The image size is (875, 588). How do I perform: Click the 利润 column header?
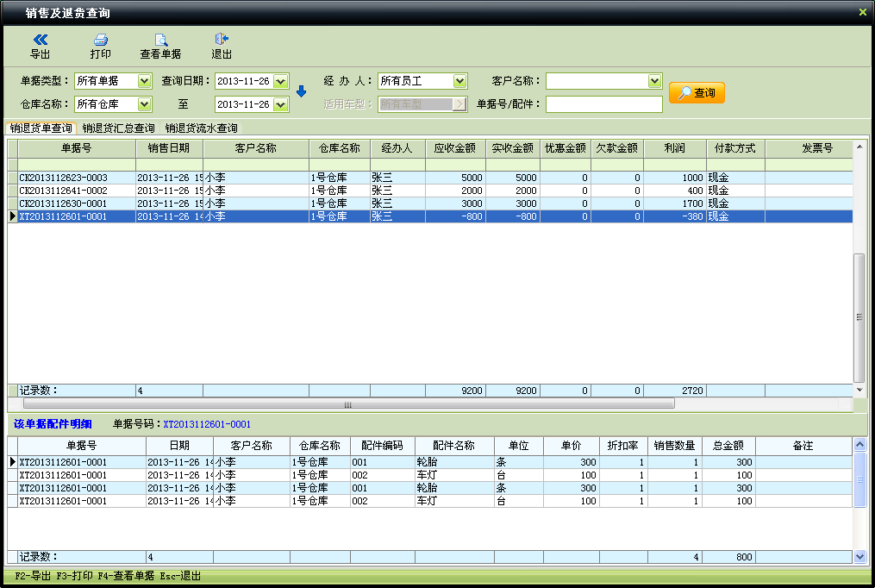(x=674, y=148)
